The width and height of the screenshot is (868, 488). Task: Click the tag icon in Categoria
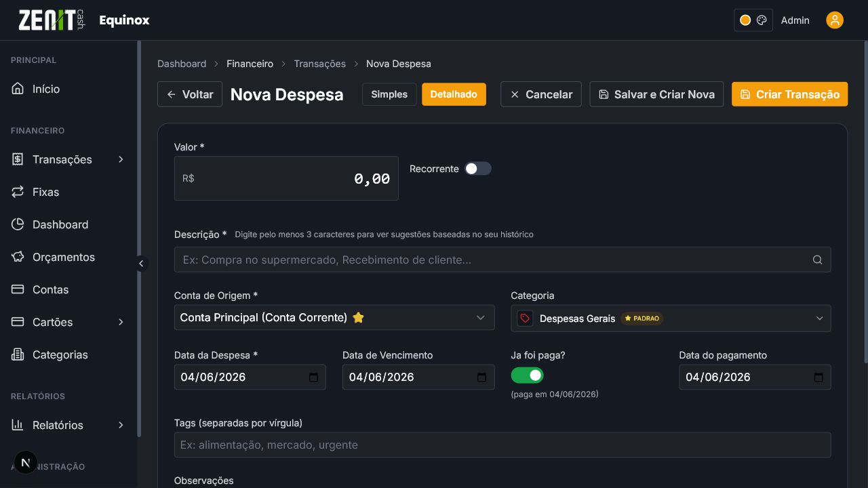click(525, 319)
